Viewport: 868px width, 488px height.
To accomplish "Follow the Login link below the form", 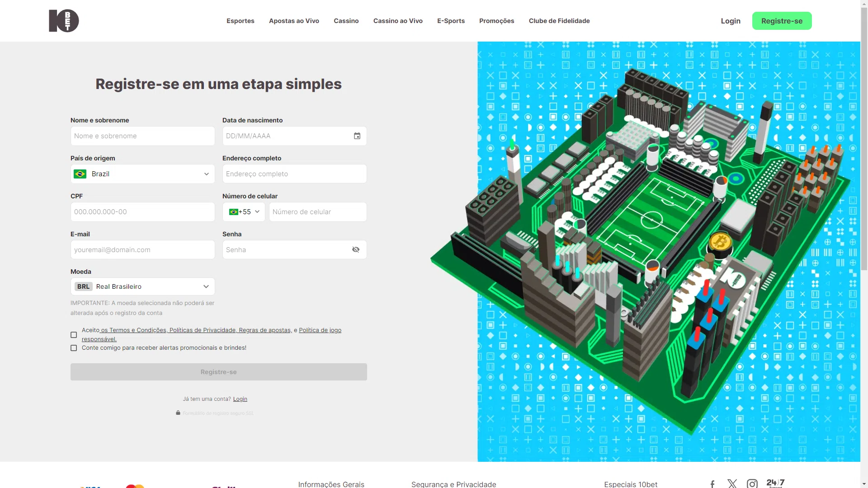I will coord(240,399).
